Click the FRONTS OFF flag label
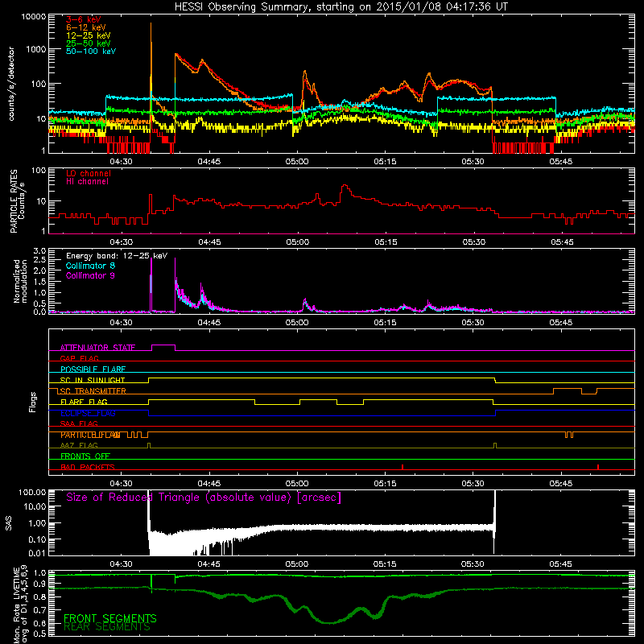The image size is (644, 644). point(85,456)
